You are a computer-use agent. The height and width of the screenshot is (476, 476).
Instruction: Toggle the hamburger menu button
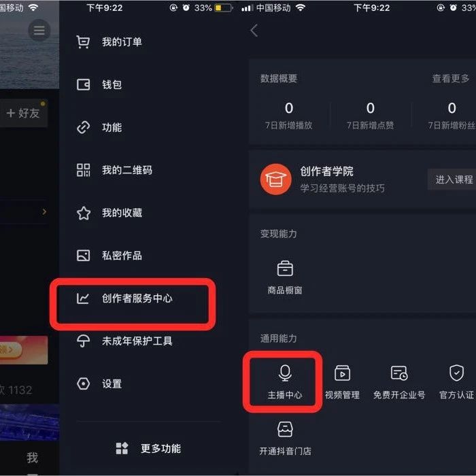(39, 31)
